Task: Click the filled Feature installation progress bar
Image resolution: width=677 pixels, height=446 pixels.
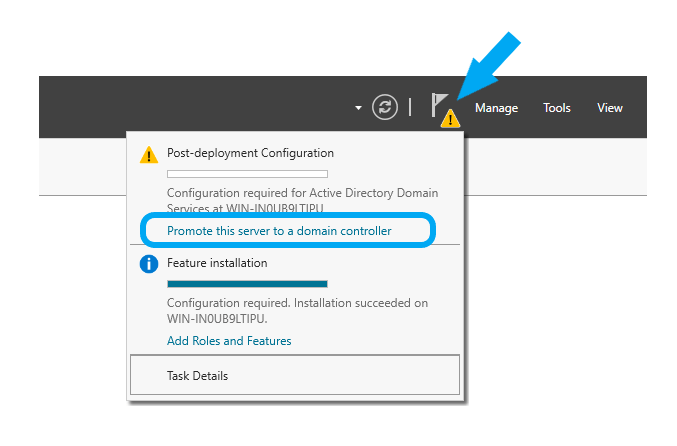Action: coord(247,284)
